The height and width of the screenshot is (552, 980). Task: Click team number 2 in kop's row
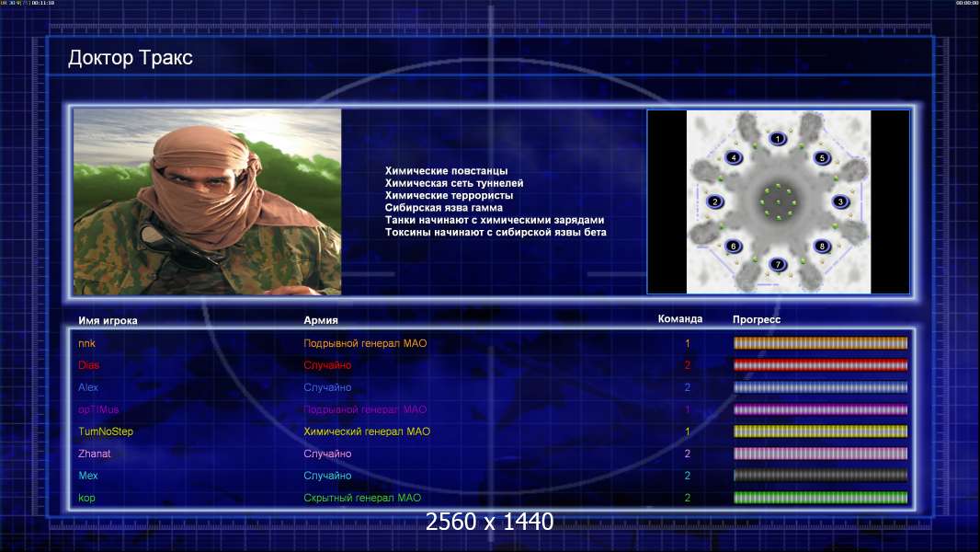pos(688,499)
